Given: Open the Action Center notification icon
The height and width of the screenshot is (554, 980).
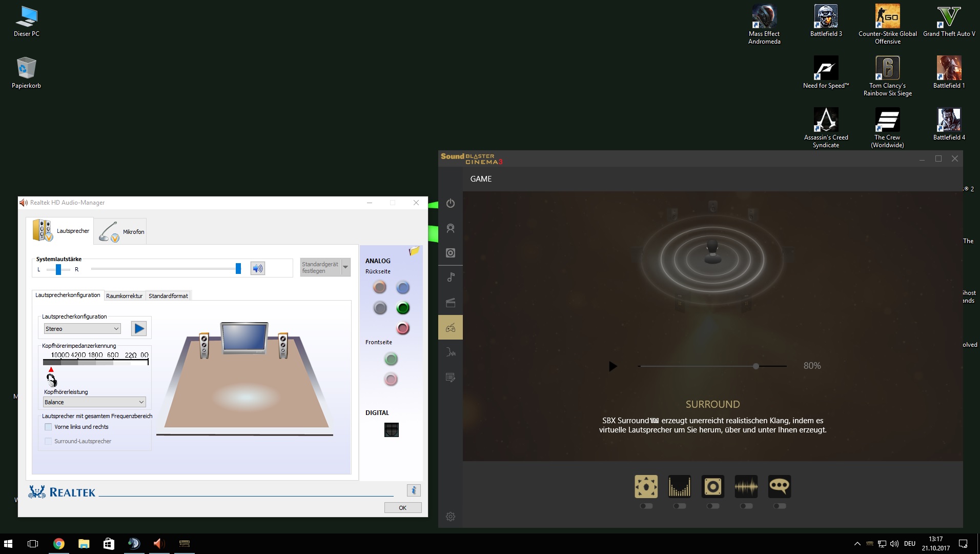Looking at the screenshot, I should point(963,544).
